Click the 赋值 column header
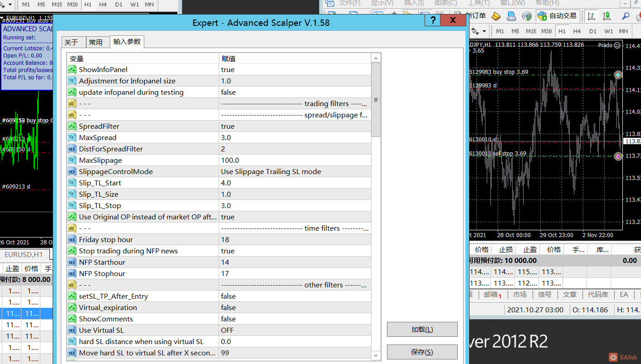641x364 pixels. (295, 58)
